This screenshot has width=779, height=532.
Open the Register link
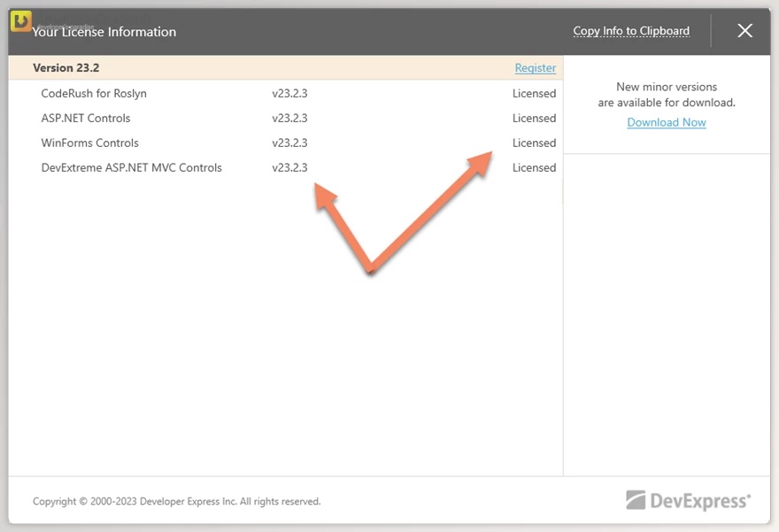[x=535, y=68]
